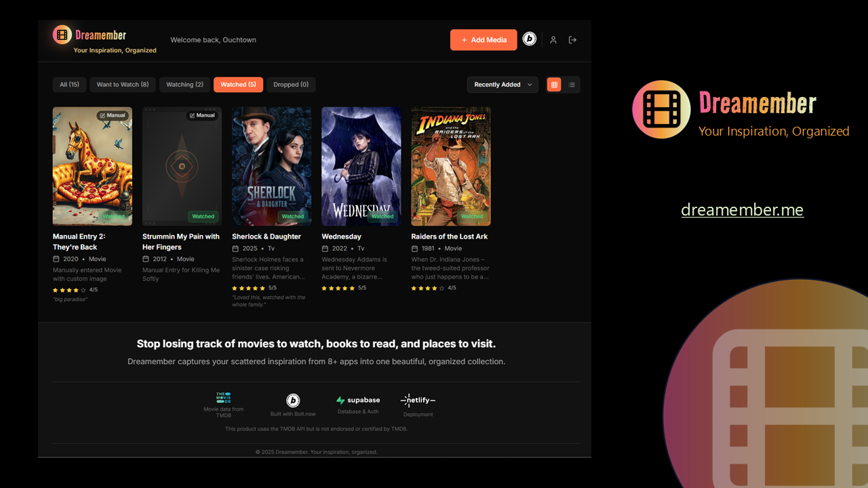Screen dimensions: 868x488
Task: Select the All (15) tab
Action: point(69,85)
